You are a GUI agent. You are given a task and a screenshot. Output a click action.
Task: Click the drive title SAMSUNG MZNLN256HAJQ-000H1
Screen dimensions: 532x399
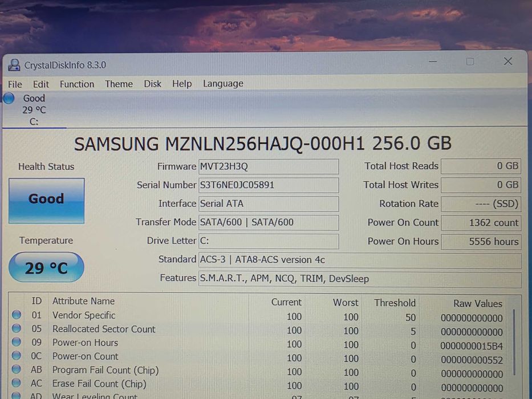click(x=219, y=144)
